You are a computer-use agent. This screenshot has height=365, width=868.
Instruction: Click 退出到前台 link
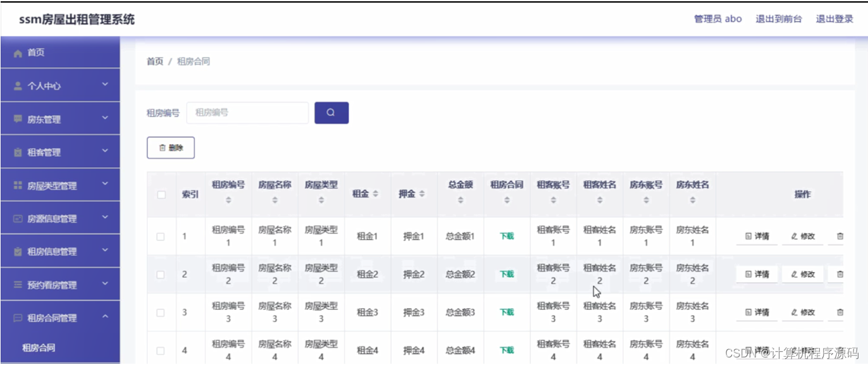(x=779, y=19)
